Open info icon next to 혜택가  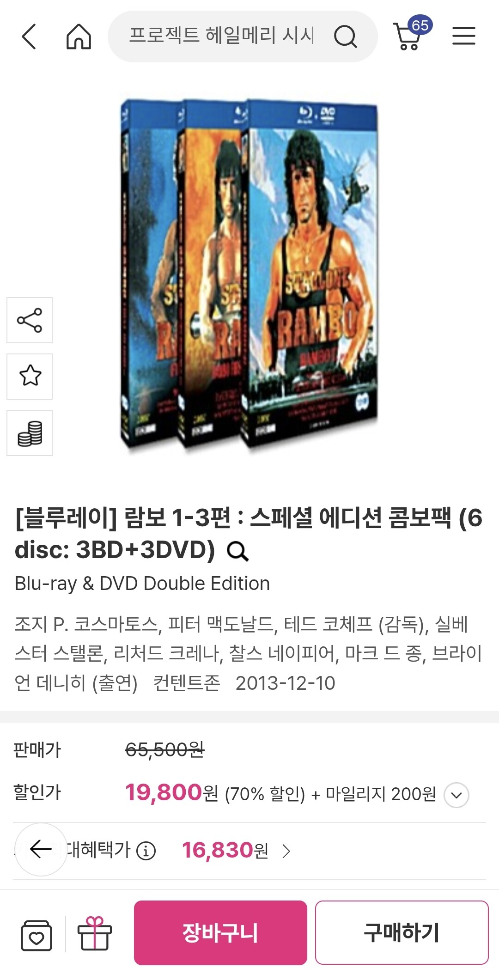(x=146, y=851)
